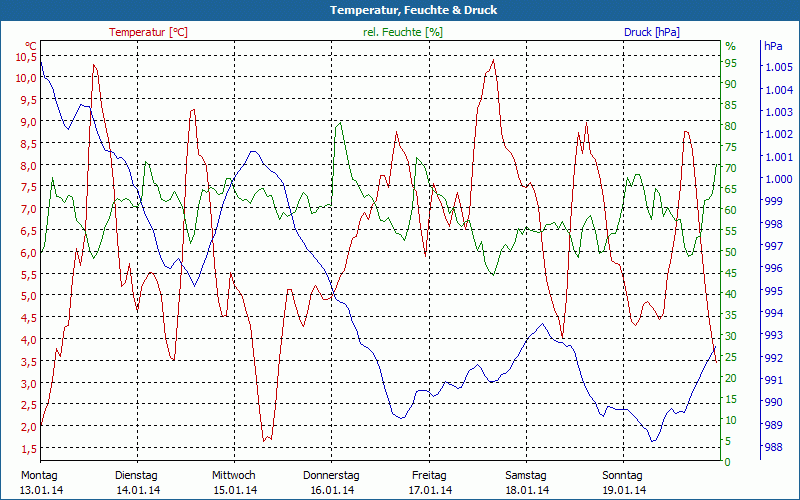Image resolution: width=800 pixels, height=500 pixels.
Task: Click the hPa unit on pressure axis
Action: pos(774,46)
